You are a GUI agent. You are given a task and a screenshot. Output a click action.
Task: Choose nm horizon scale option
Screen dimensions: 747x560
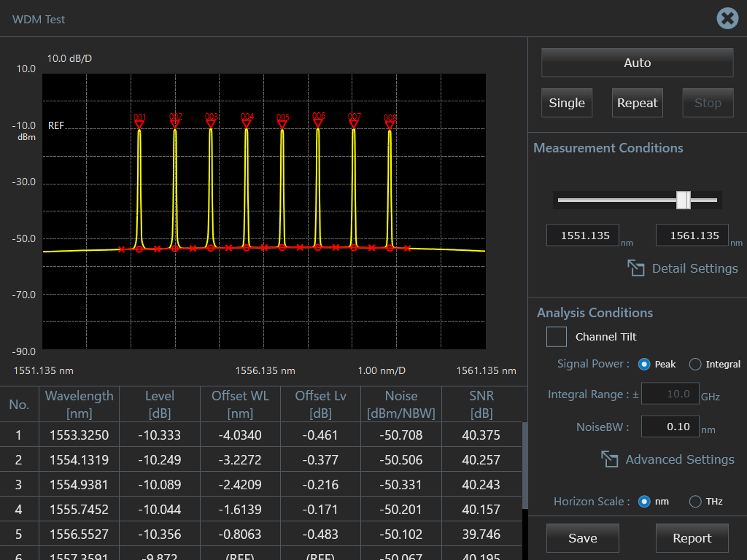pyautogui.click(x=644, y=501)
